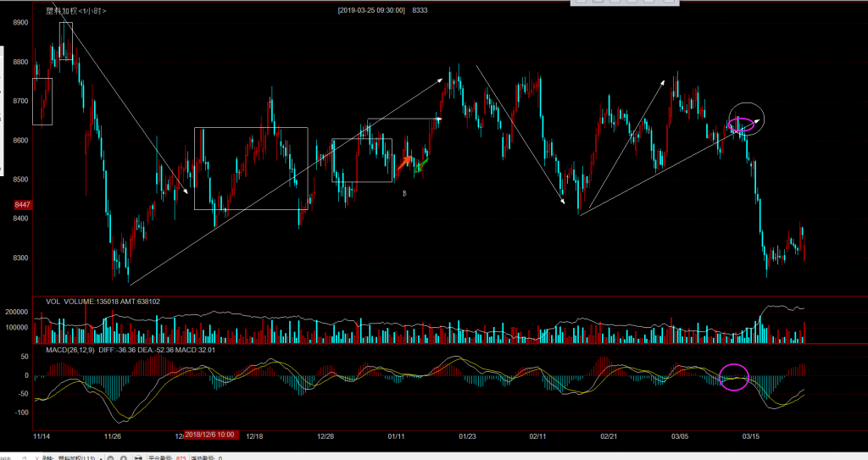
Task: Click the MACD(26,12,9) indicator label
Action: tap(69, 349)
